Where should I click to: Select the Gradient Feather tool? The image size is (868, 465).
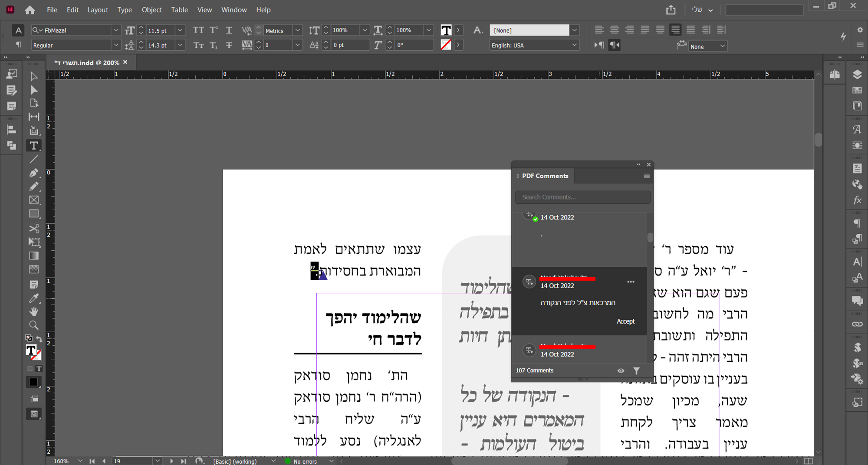pyautogui.click(x=34, y=269)
